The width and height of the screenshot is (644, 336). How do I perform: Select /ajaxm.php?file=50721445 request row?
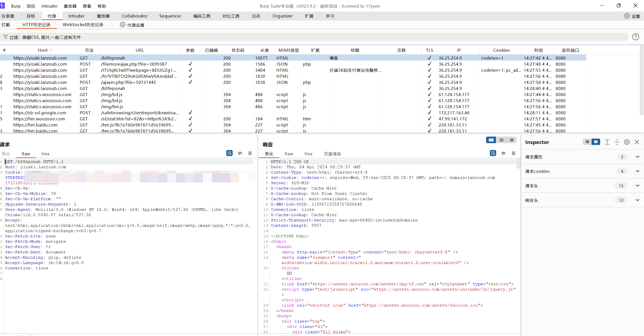[293, 82]
